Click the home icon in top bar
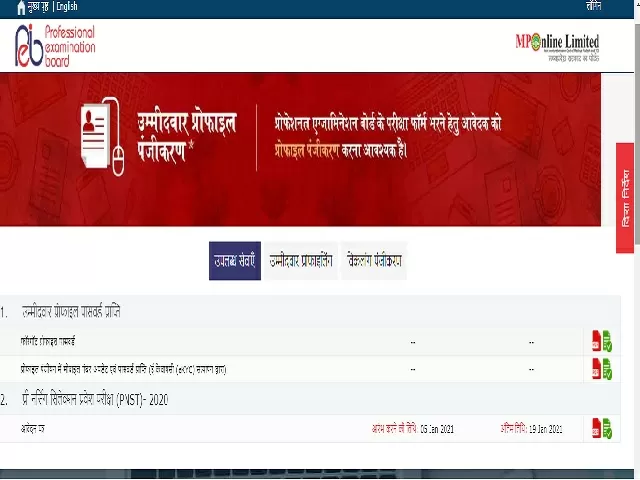 (x=21, y=8)
